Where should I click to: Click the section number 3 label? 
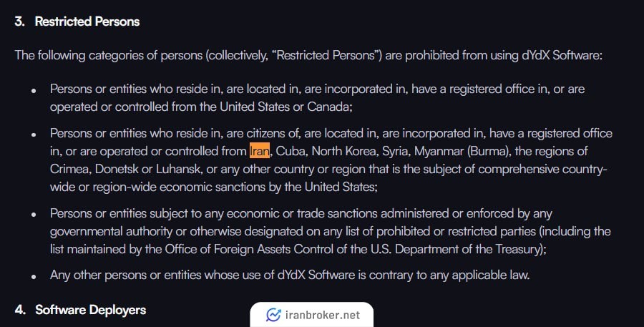(x=19, y=21)
